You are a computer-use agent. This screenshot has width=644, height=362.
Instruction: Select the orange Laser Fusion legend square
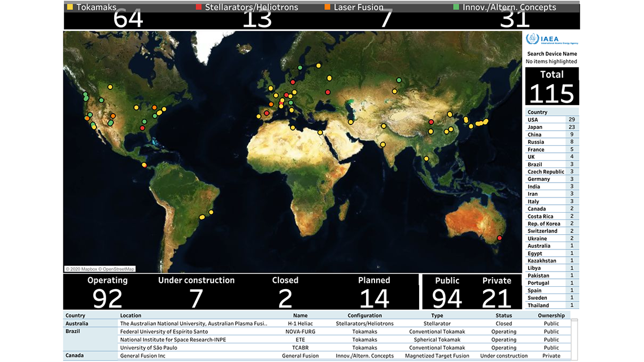click(x=327, y=7)
